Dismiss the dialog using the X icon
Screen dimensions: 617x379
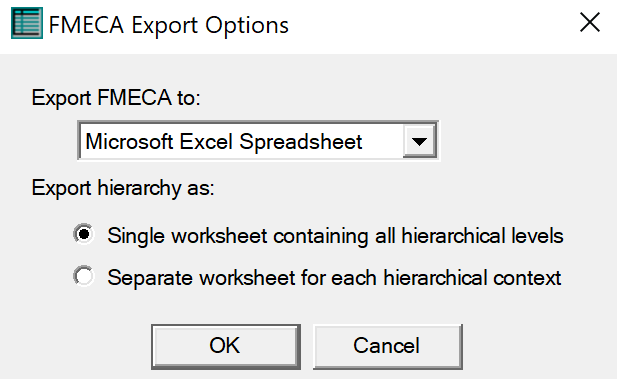pyautogui.click(x=590, y=22)
